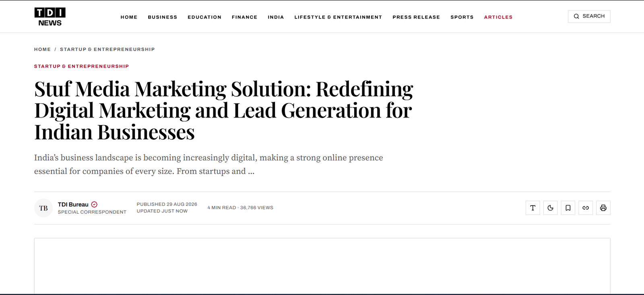Click the TB author avatar
This screenshot has width=644, height=295.
43,208
